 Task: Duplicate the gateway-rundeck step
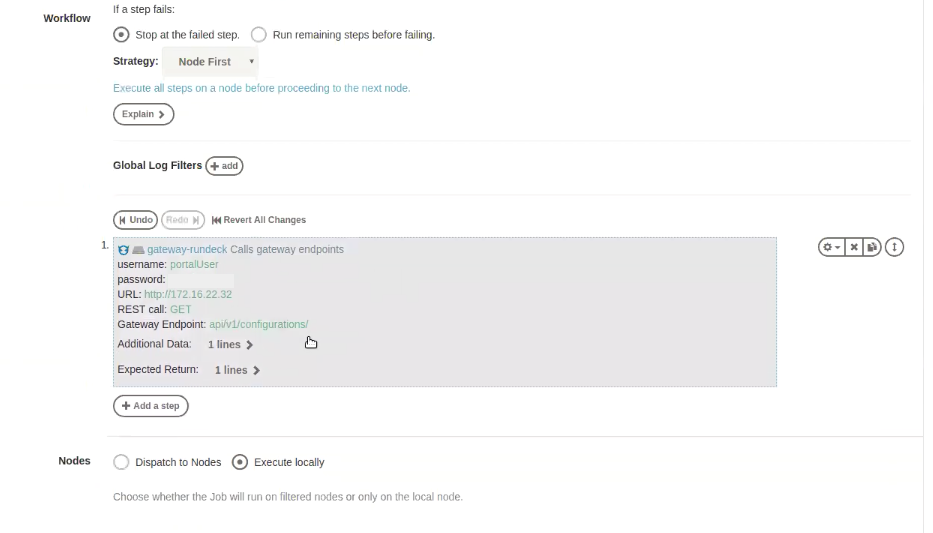point(872,247)
